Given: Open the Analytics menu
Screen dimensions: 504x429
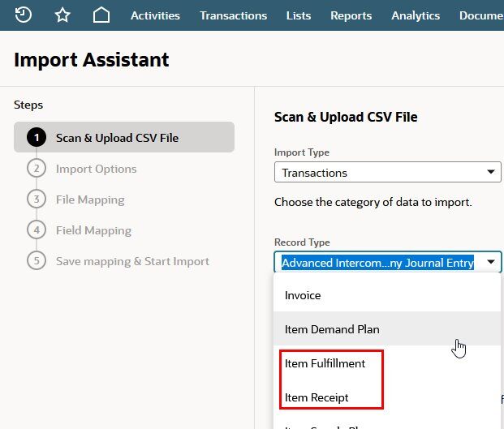Looking at the screenshot, I should [416, 15].
